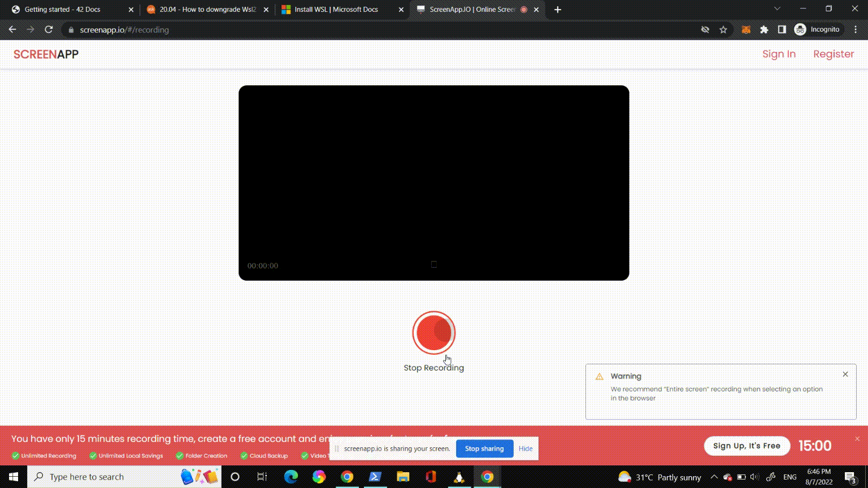This screenshot has width=868, height=488.
Task: Select the ScreenApp.IO browser tab
Action: click(x=478, y=10)
